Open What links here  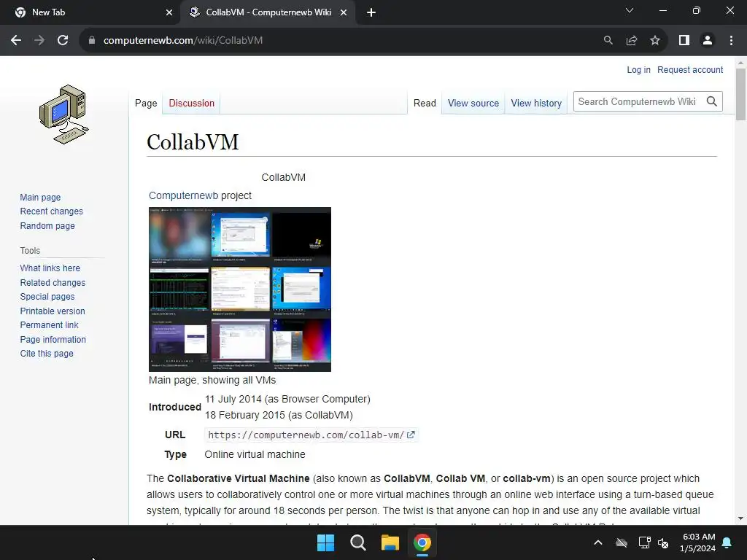tap(50, 268)
